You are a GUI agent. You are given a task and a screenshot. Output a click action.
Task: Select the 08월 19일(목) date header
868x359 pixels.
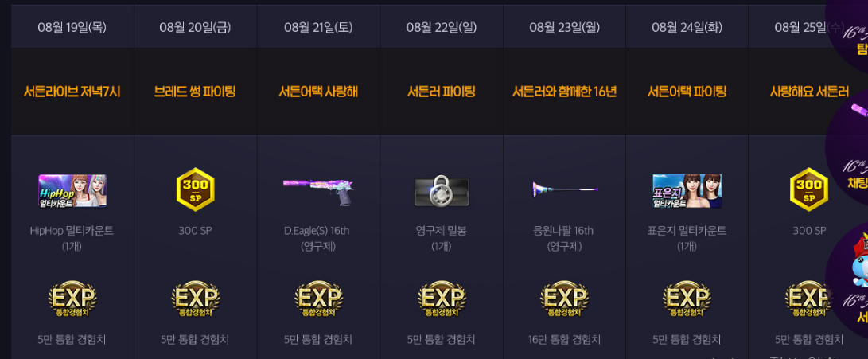tap(72, 27)
